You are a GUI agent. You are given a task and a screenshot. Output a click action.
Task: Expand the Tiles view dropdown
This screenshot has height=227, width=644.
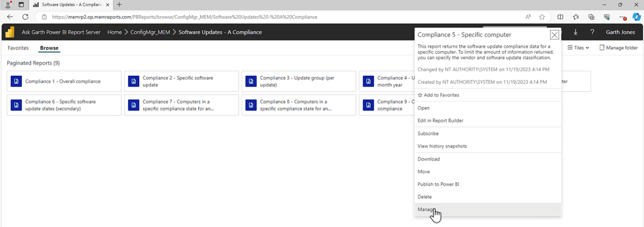coord(578,47)
